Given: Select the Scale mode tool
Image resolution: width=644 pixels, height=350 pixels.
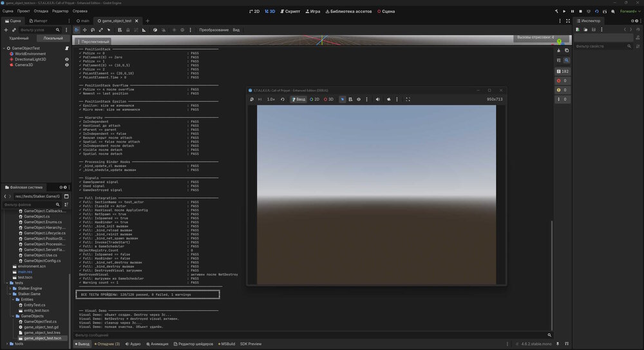Looking at the screenshot, I should tap(100, 30).
